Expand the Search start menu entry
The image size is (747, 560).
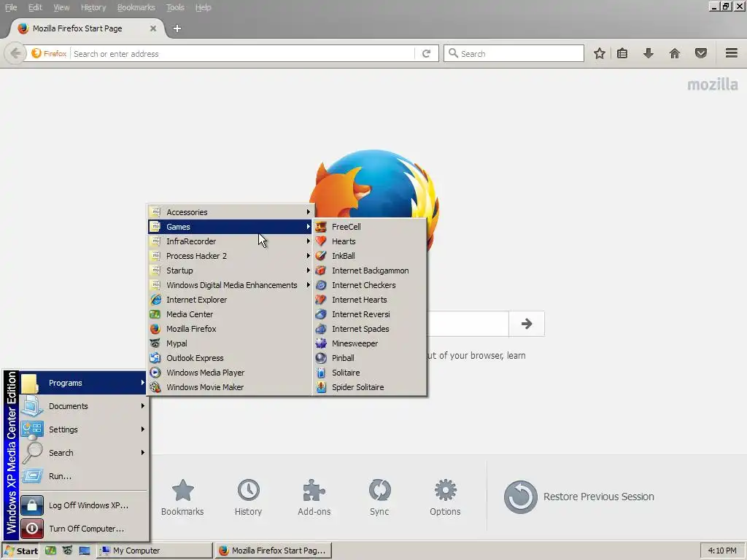tap(83, 453)
